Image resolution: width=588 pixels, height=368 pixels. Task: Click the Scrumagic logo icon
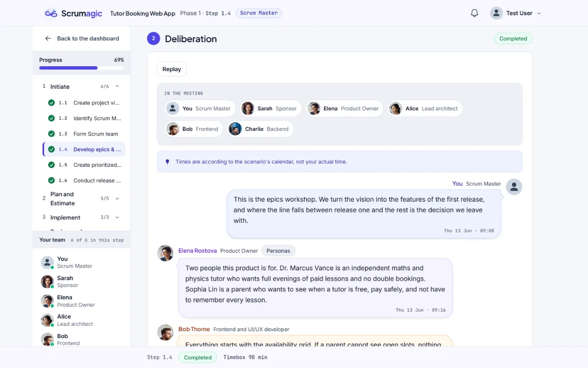coord(51,13)
